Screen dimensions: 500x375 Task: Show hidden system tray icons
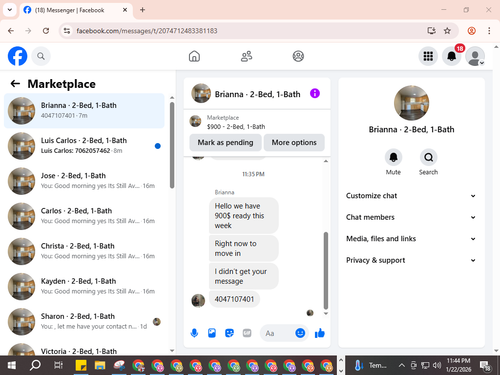coord(402,365)
